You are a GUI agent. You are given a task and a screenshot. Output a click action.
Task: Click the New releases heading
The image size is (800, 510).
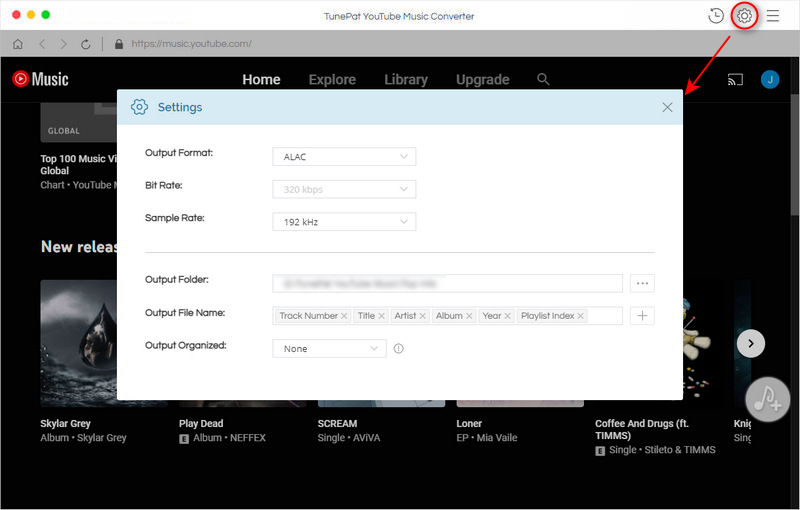coord(79,247)
